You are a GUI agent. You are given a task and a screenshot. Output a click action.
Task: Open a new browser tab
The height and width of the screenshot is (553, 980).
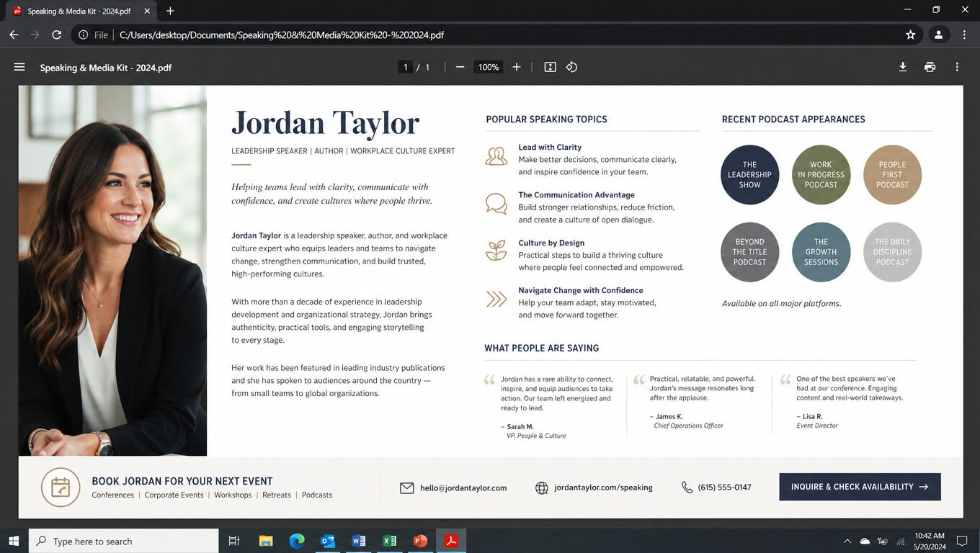click(x=170, y=11)
